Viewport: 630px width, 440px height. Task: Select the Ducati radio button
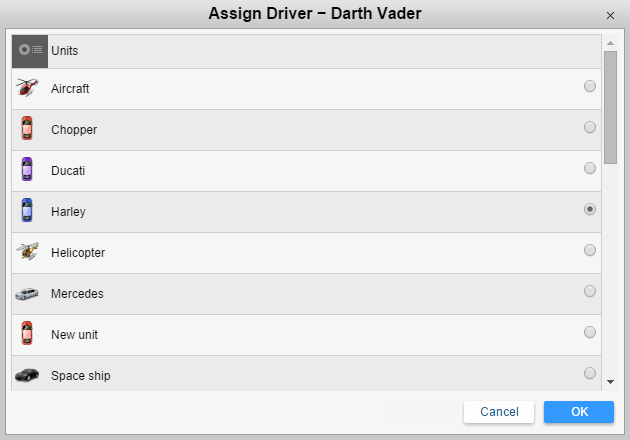point(590,168)
